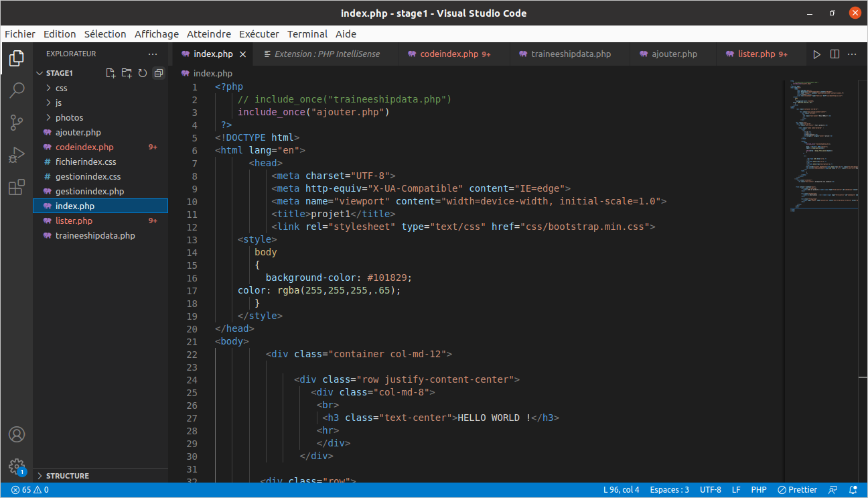This screenshot has width=868, height=498.
Task: Close the index.php editor tab
Action: pyautogui.click(x=242, y=54)
